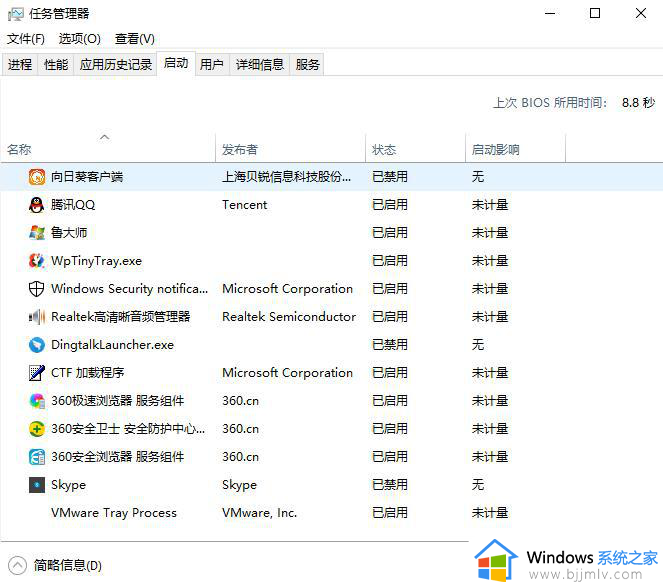The width and height of the screenshot is (663, 588).
Task: Click the 已禁用 status in DingtalkLauncher.exe row
Action: 390,345
